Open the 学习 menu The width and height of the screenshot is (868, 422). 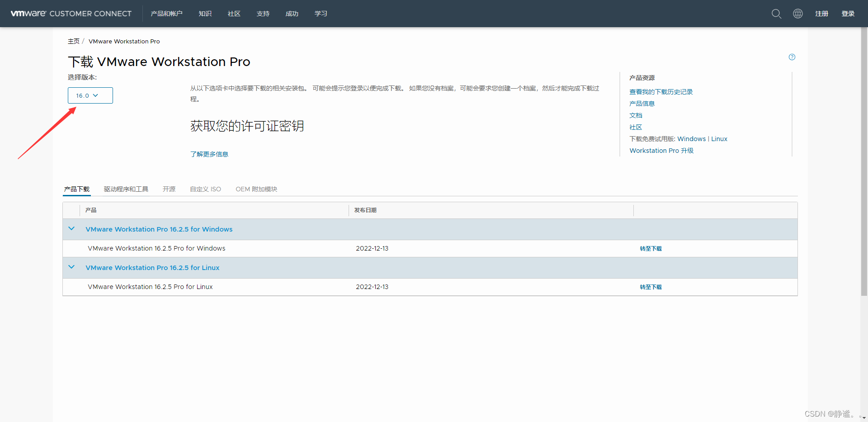pyautogui.click(x=321, y=14)
